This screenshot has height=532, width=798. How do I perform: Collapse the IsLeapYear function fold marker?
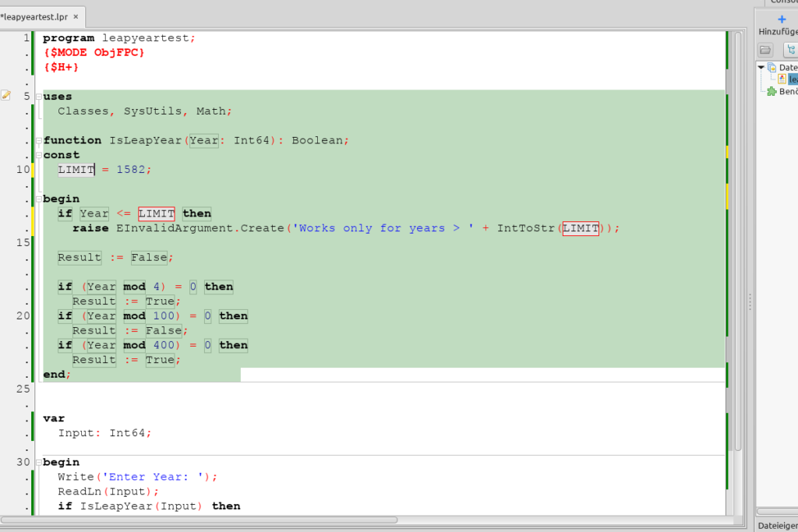coord(38,140)
